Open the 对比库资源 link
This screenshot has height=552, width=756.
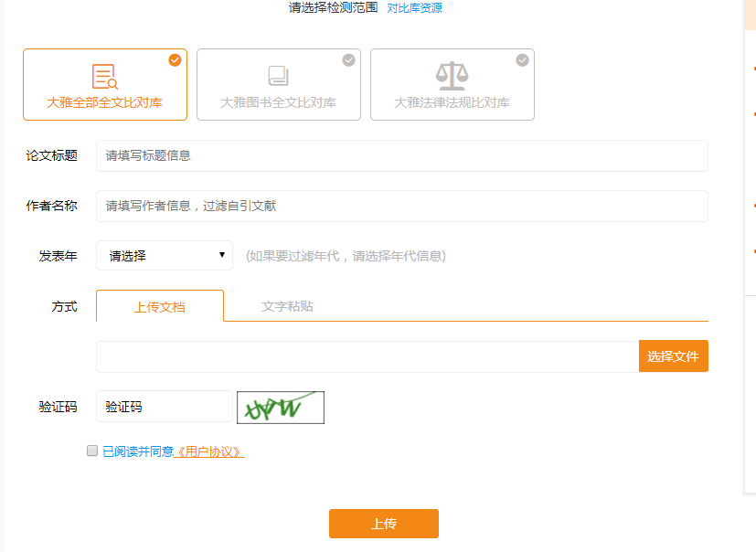click(x=414, y=7)
